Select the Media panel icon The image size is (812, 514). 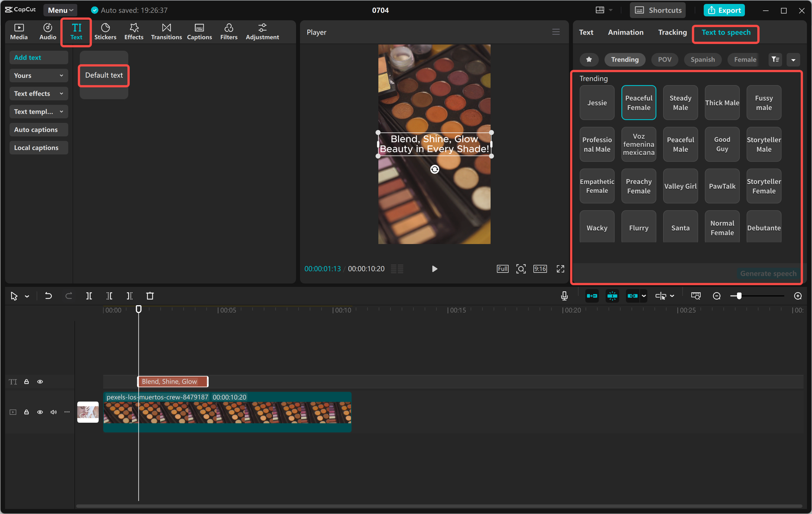pyautogui.click(x=19, y=31)
